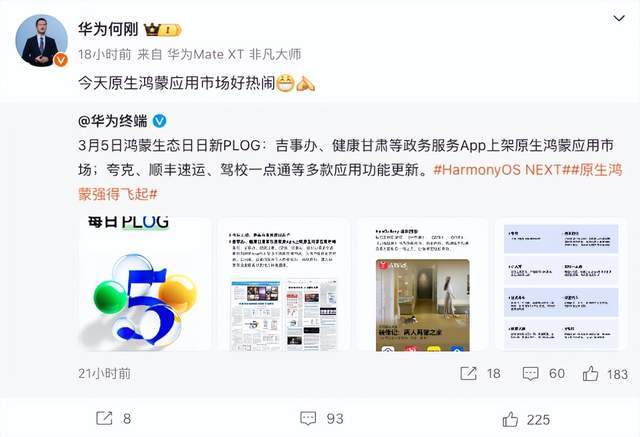Click the gold crown membership badge
Screen dimensions: 640x437
pos(162,29)
